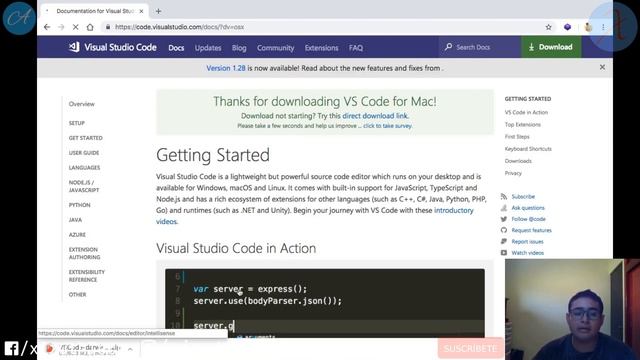Click the RSS icon next to Subscribe
Screen dimensions: 640x360
(x=504, y=197)
